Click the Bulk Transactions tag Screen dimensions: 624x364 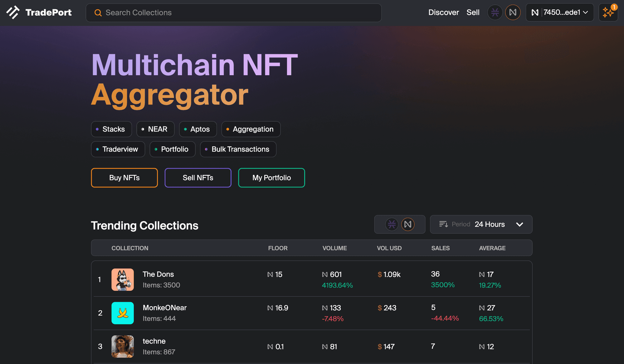tap(238, 149)
